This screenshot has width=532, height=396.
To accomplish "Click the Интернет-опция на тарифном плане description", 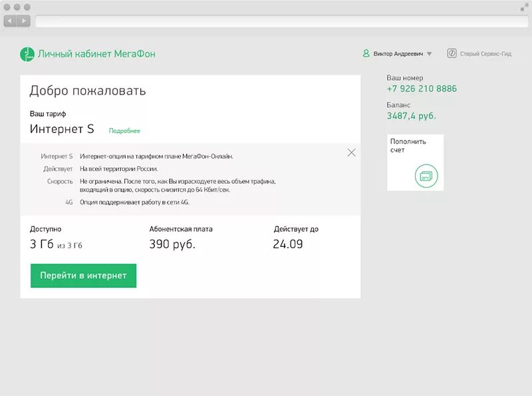I will [156, 156].
